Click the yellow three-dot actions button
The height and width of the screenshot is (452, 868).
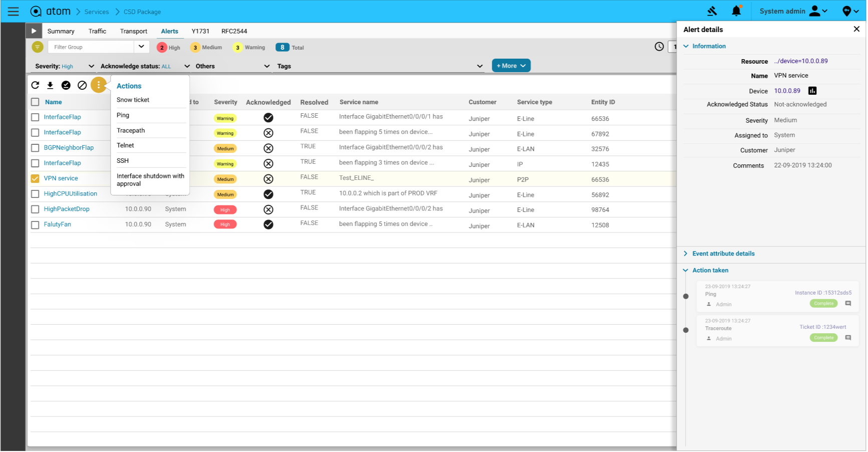click(99, 85)
